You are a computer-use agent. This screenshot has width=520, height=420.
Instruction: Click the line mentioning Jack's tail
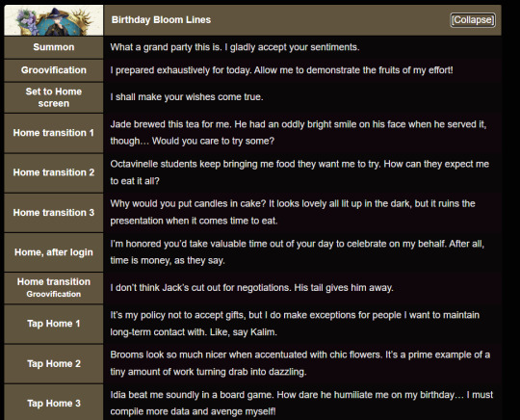coord(251,288)
